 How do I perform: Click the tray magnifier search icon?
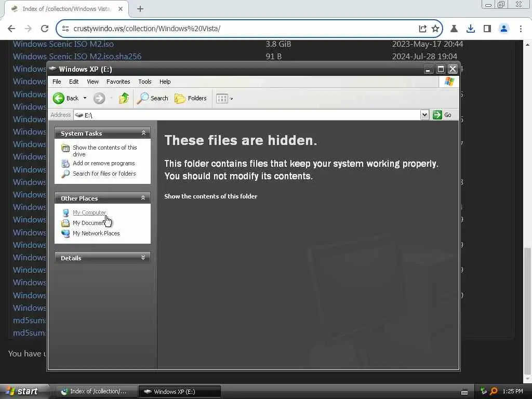coord(494,392)
